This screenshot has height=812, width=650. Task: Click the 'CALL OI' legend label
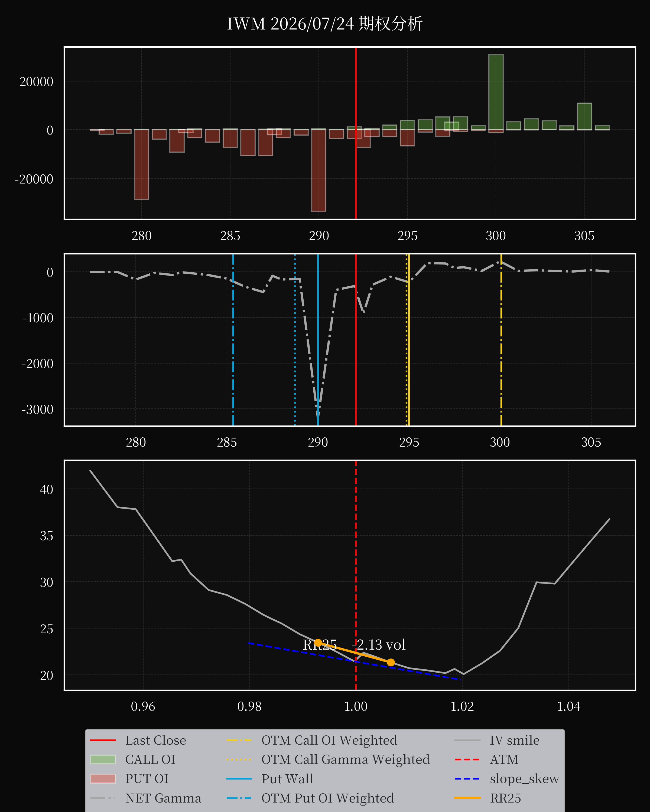coord(150,760)
